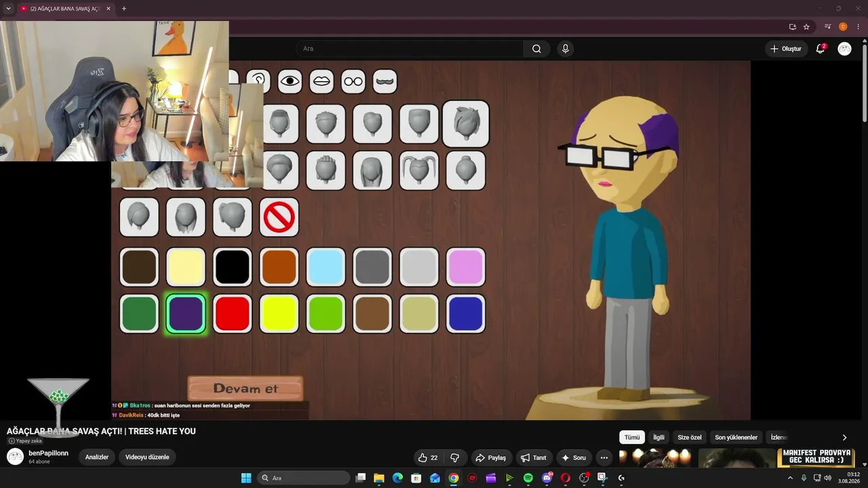The height and width of the screenshot is (488, 868).
Task: Select the mustache category icon
Action: [385, 81]
